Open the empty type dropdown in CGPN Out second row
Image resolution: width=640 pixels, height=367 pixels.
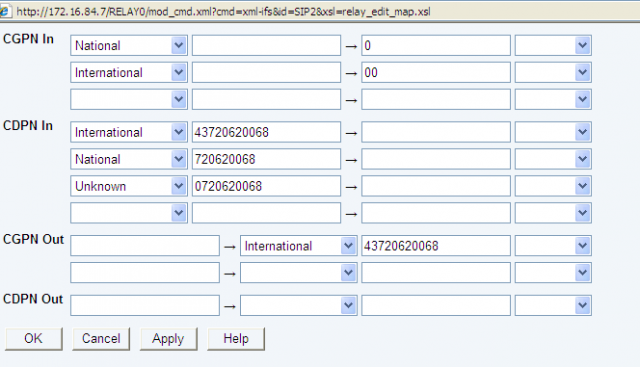[298, 273]
